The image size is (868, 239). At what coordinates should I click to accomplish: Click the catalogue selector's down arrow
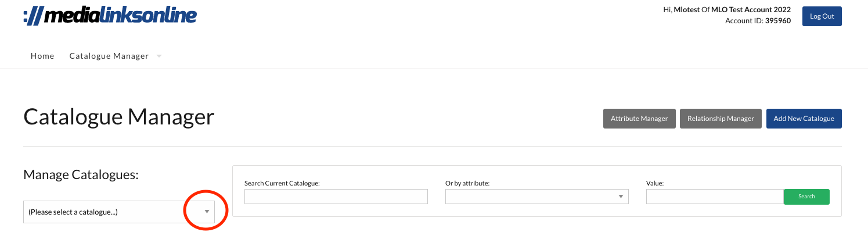click(x=207, y=212)
